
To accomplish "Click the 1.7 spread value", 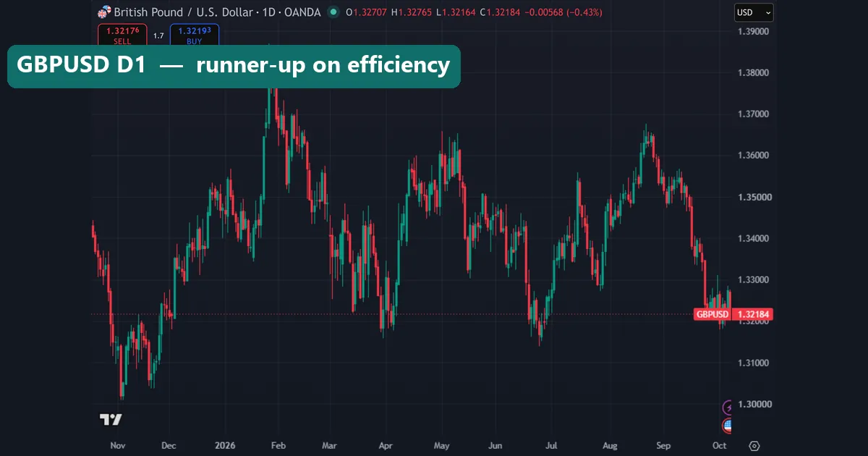I will (x=158, y=35).
